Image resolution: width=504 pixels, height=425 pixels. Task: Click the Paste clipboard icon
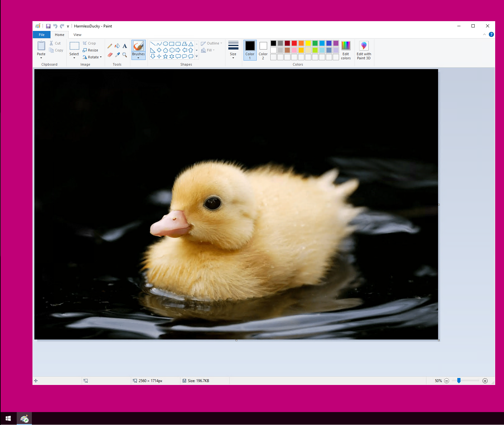(41, 46)
